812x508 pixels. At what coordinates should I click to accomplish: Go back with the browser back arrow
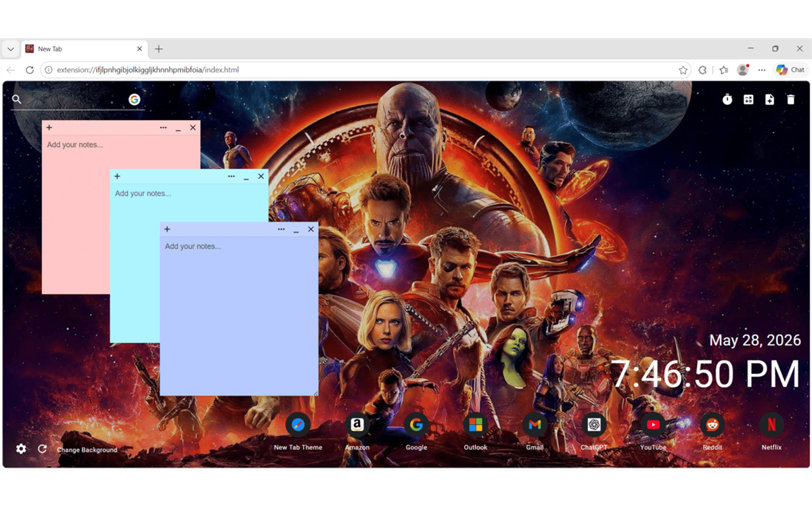11,70
